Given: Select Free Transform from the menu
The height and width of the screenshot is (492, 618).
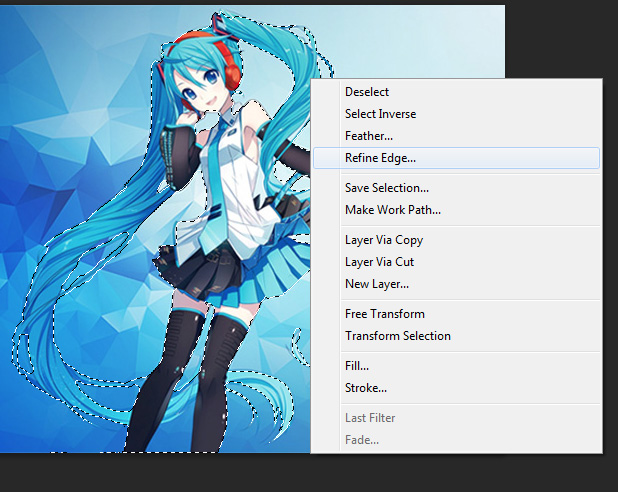Looking at the screenshot, I should 456,314.
